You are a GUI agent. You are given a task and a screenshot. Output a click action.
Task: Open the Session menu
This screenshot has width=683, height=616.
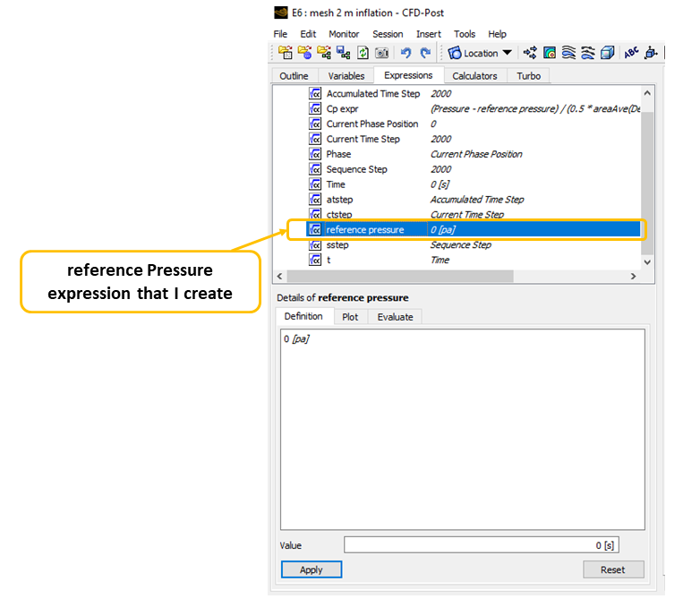click(x=388, y=34)
